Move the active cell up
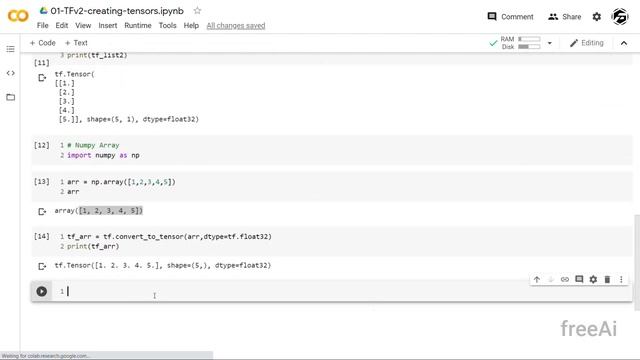The image size is (640, 360). [536, 280]
